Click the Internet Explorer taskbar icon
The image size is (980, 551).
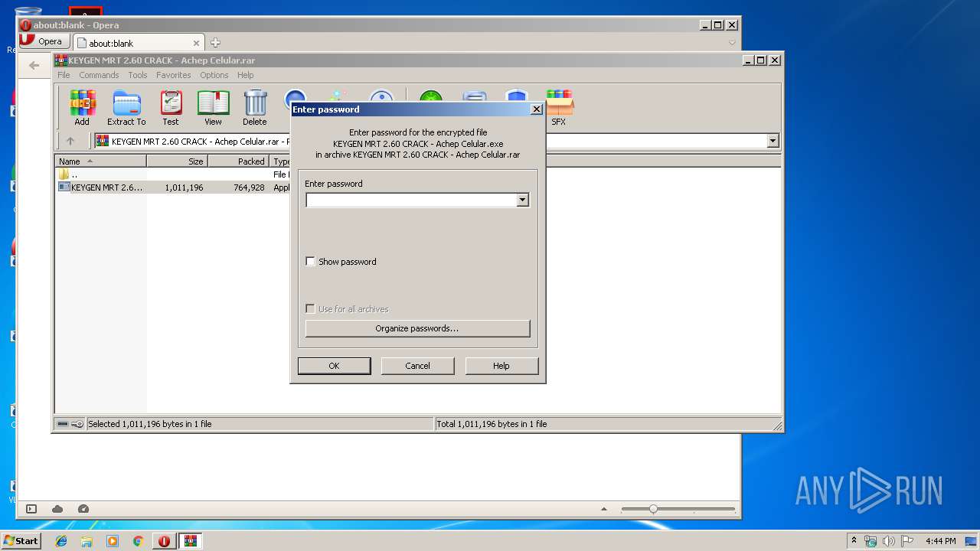[x=61, y=541]
